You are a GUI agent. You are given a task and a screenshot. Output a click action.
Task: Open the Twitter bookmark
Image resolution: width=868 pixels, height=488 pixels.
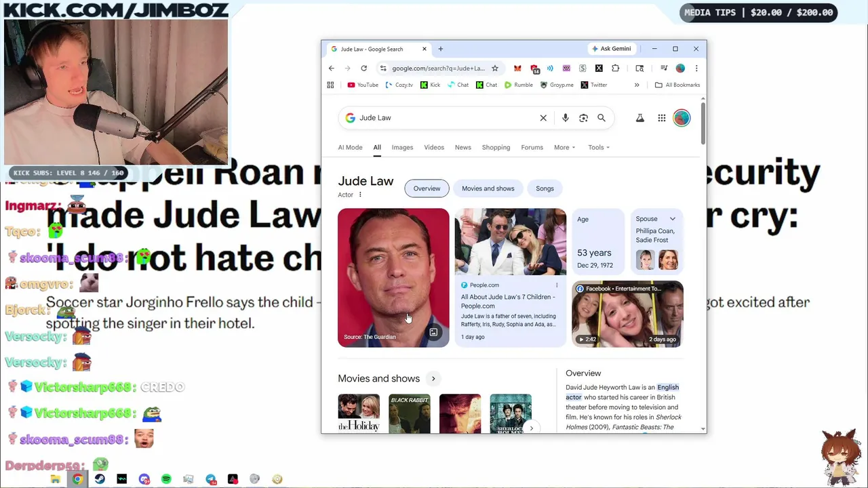594,85
